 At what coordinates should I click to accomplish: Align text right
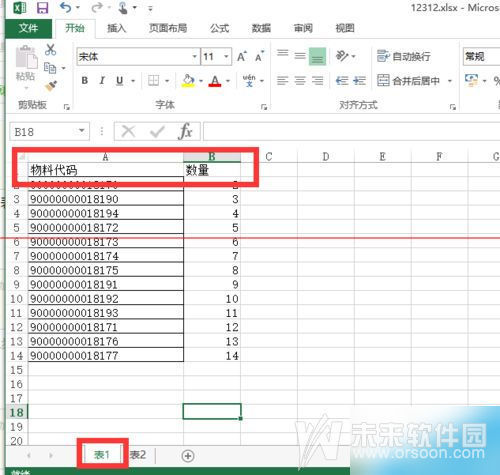coord(317,80)
